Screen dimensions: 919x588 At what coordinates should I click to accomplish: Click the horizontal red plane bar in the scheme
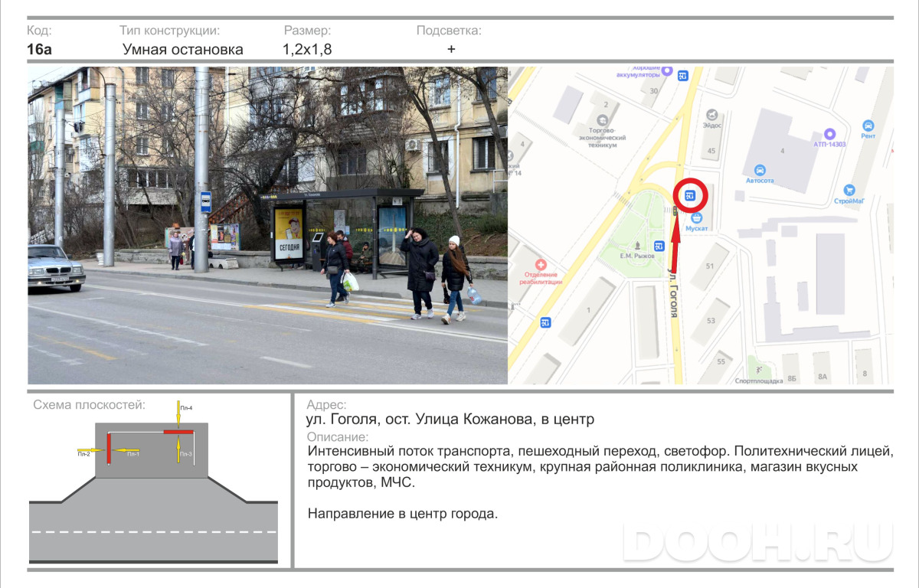point(177,433)
